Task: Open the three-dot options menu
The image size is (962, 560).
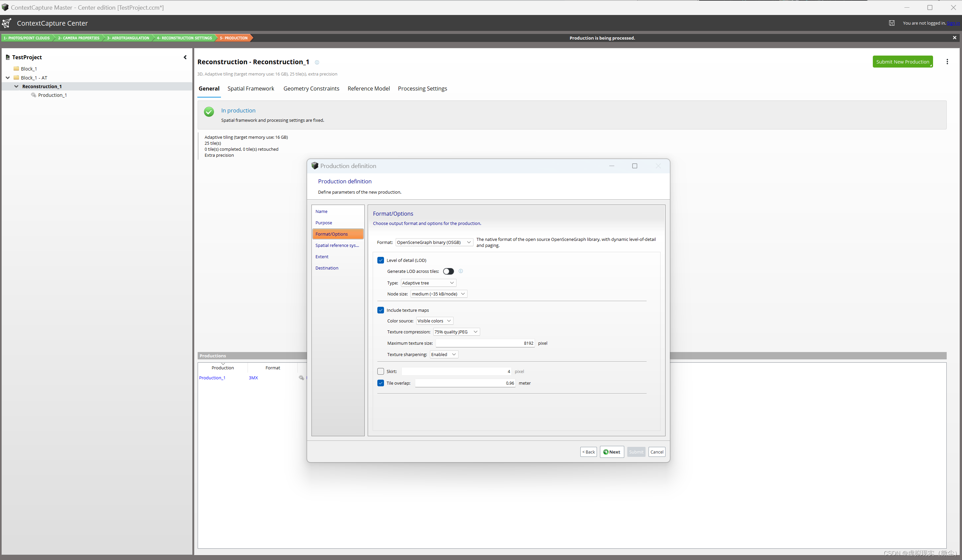Action: [x=947, y=62]
